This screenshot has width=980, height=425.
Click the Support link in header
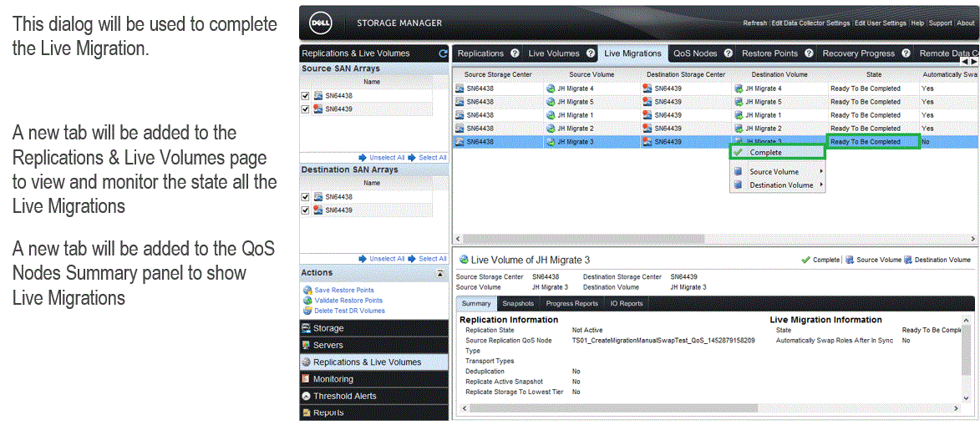pyautogui.click(x=941, y=23)
